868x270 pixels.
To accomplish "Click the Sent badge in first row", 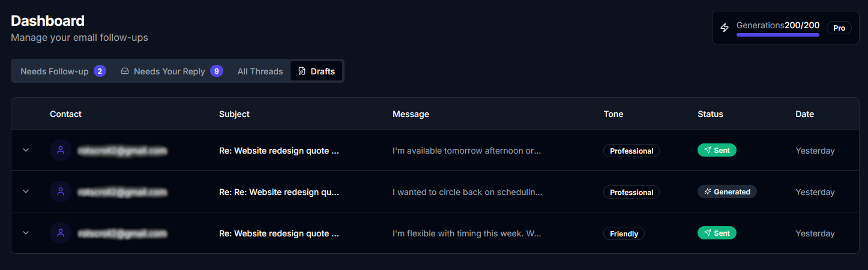I will pos(717,150).
